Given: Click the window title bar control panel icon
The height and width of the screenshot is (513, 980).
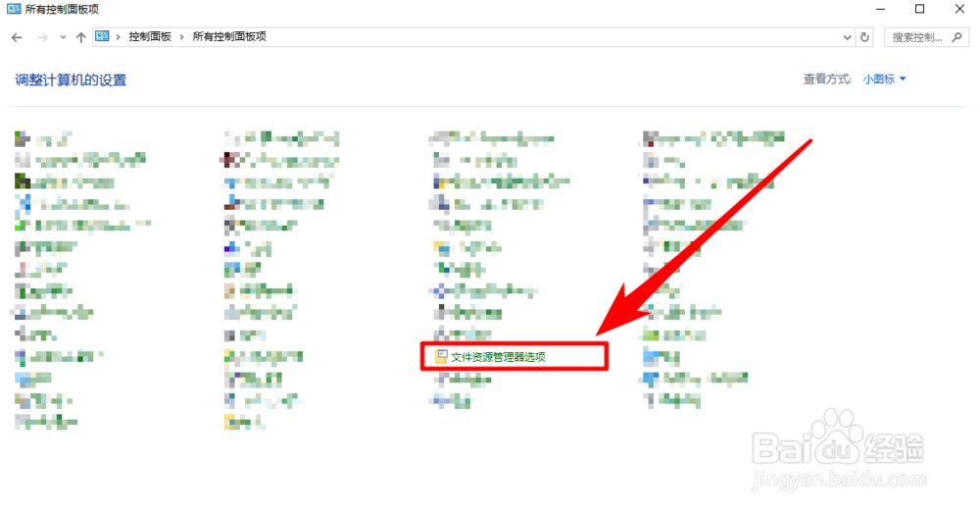Looking at the screenshot, I should 14,9.
